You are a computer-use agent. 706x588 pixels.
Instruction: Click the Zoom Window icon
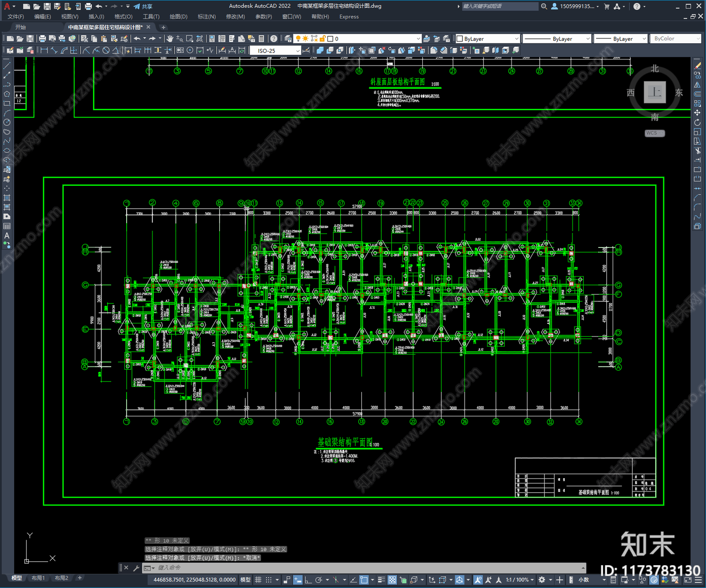coord(190,39)
